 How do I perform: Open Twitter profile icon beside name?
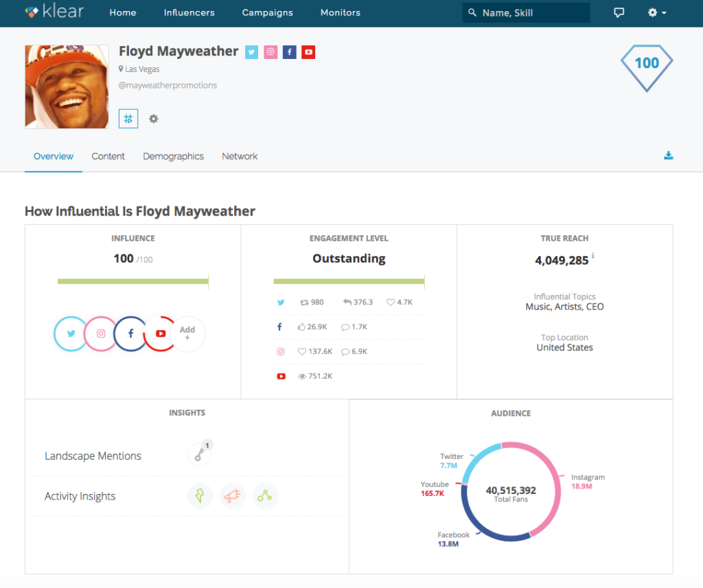click(251, 52)
